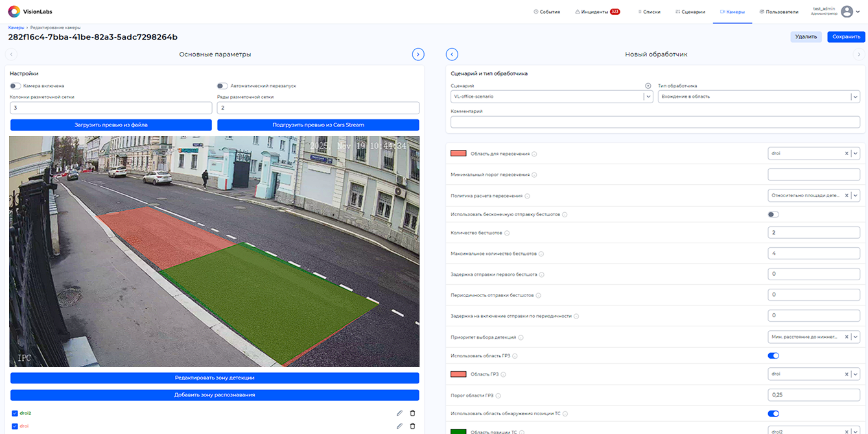Screen dimensions: 868x434
Task: Open the Инциденты tab
Action: coord(598,12)
